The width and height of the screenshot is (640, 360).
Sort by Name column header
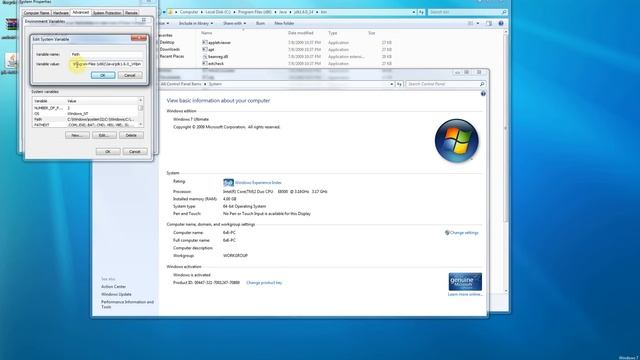[207, 33]
